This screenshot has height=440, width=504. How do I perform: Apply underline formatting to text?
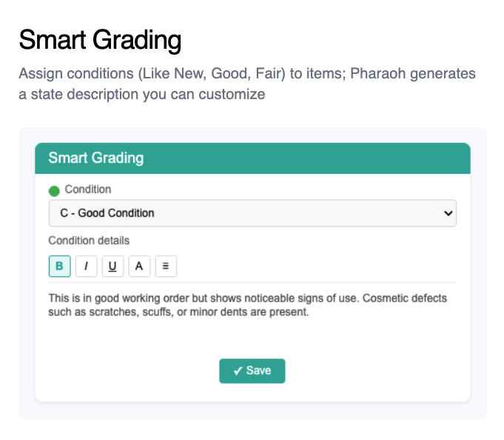pos(112,266)
